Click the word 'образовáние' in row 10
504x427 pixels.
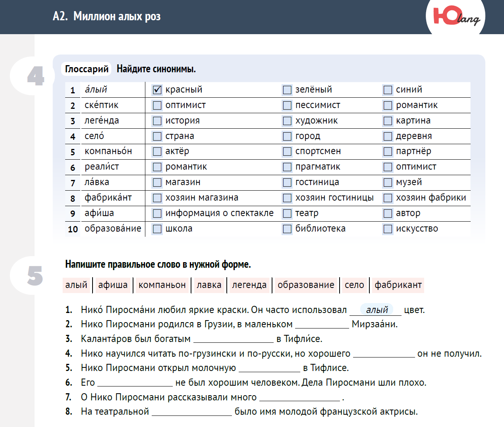[x=113, y=229]
